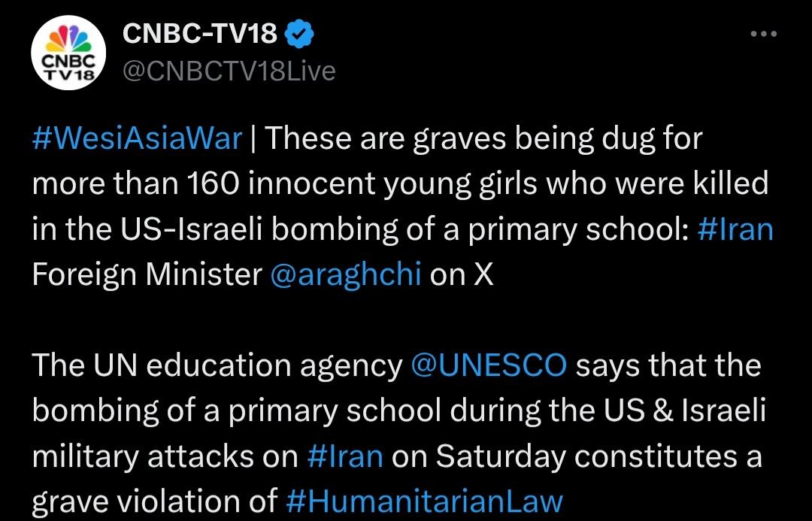Image resolution: width=812 pixels, height=521 pixels.
Task: Click #Iran hashtag before Foreign Minister
Action: (x=735, y=229)
